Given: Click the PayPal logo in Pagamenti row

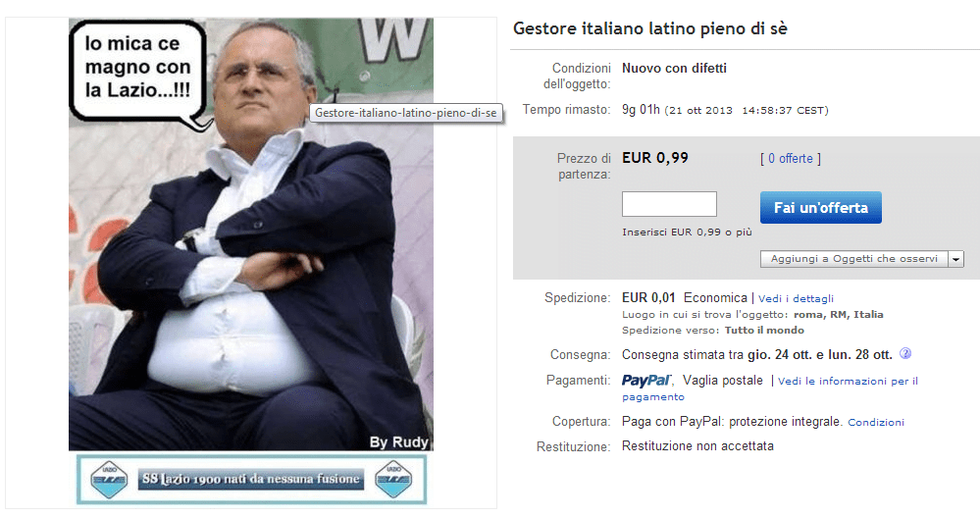Looking at the screenshot, I should click(x=646, y=380).
